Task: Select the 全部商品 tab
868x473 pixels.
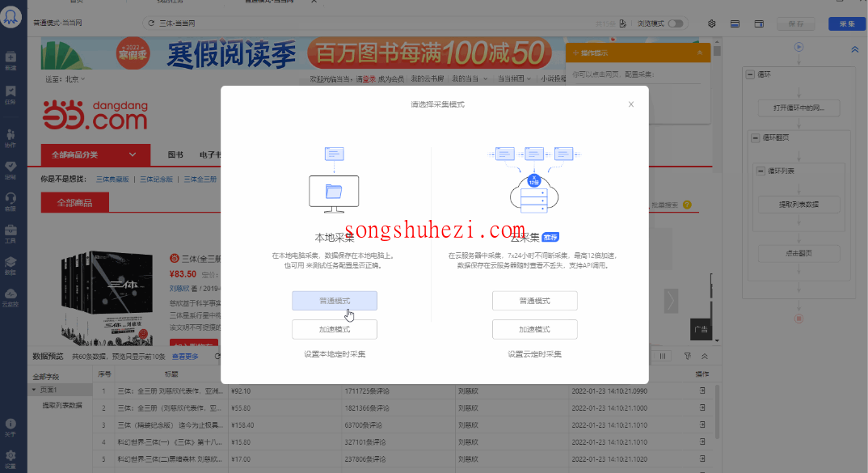Action: click(x=74, y=203)
